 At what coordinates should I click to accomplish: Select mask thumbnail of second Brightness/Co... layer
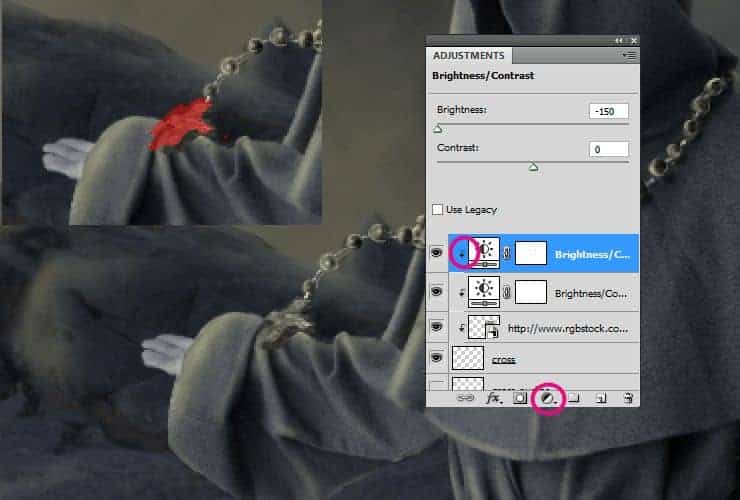click(531, 292)
